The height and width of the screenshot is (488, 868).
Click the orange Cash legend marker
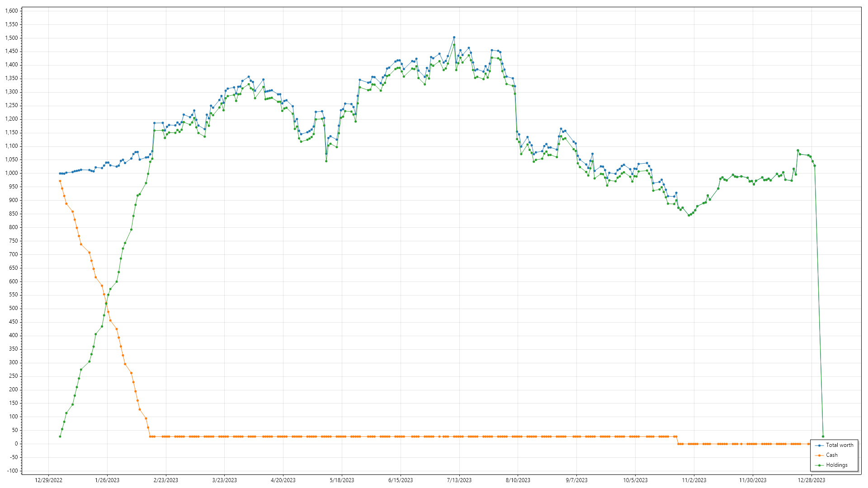pyautogui.click(x=820, y=455)
